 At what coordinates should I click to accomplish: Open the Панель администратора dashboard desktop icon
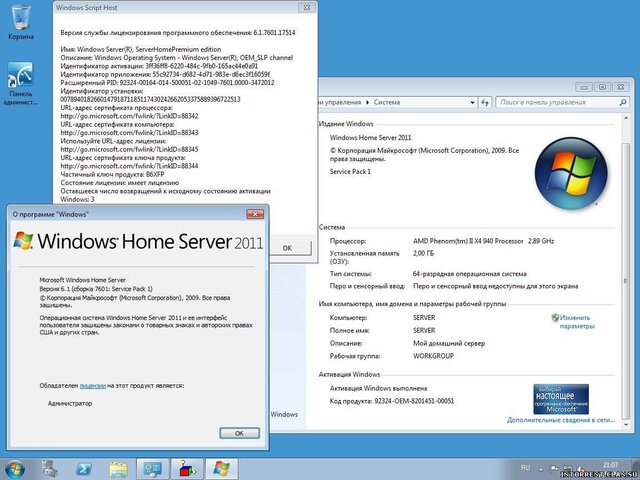[x=20, y=84]
